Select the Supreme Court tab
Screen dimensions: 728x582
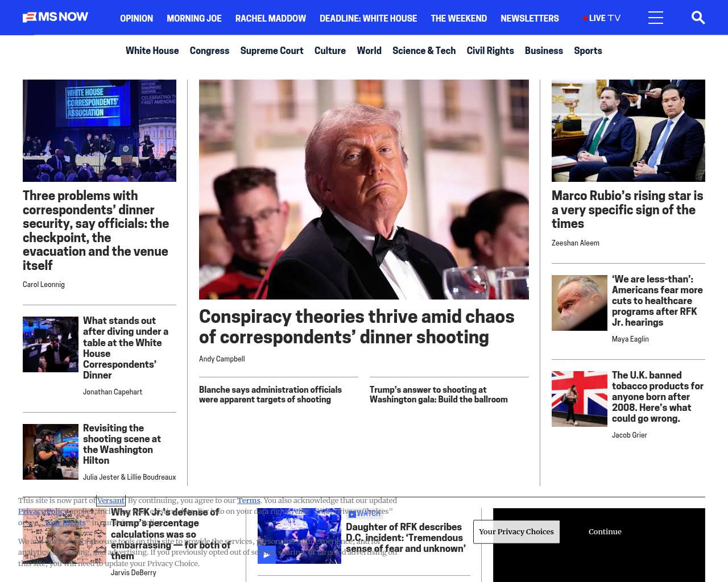pyautogui.click(x=271, y=51)
